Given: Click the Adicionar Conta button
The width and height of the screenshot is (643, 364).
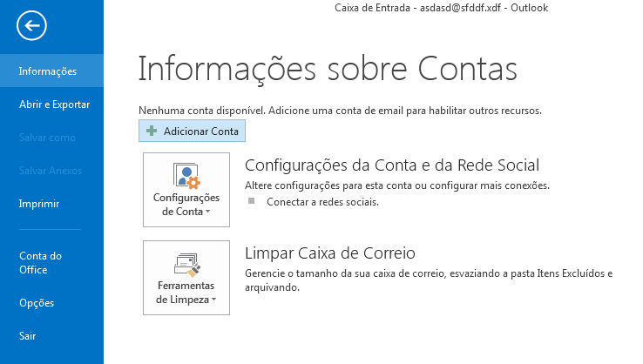Looking at the screenshot, I should (192, 131).
